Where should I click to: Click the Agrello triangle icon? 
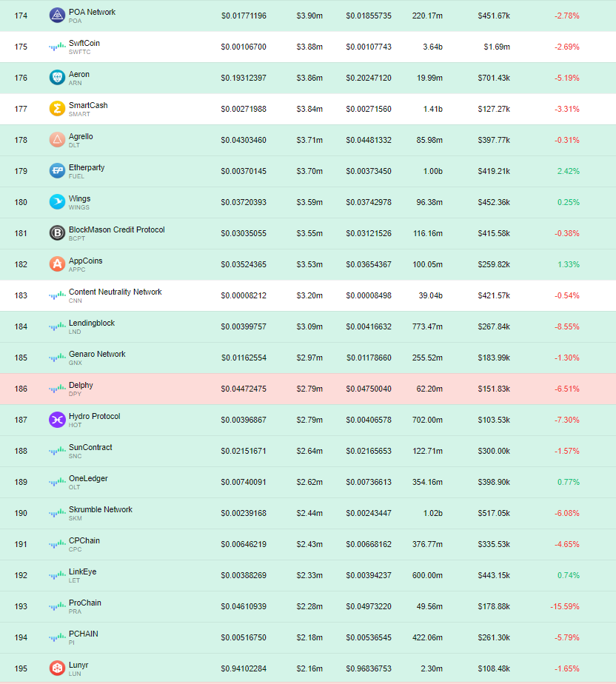point(57,140)
